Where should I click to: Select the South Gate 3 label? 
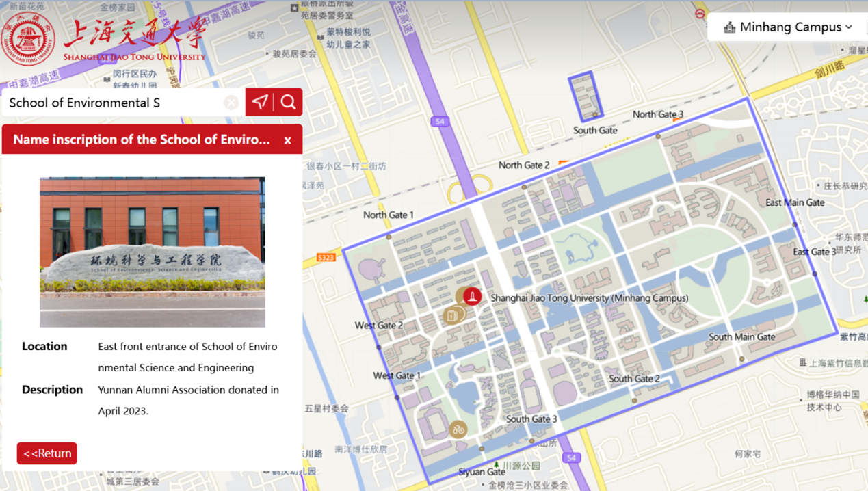(531, 419)
